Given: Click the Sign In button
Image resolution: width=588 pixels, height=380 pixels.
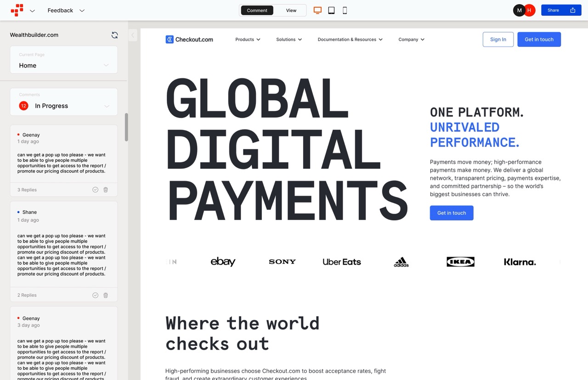Looking at the screenshot, I should pyautogui.click(x=498, y=40).
